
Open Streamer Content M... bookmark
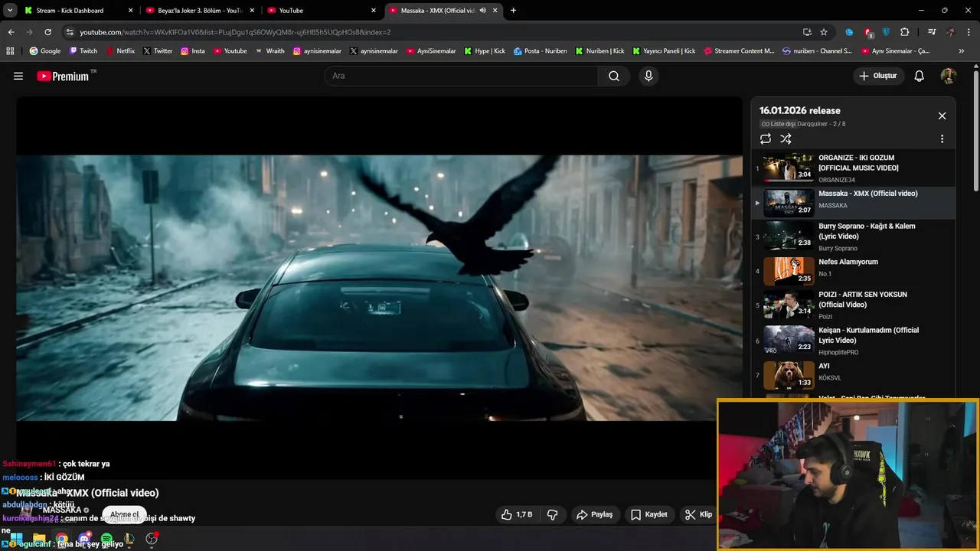click(x=738, y=51)
